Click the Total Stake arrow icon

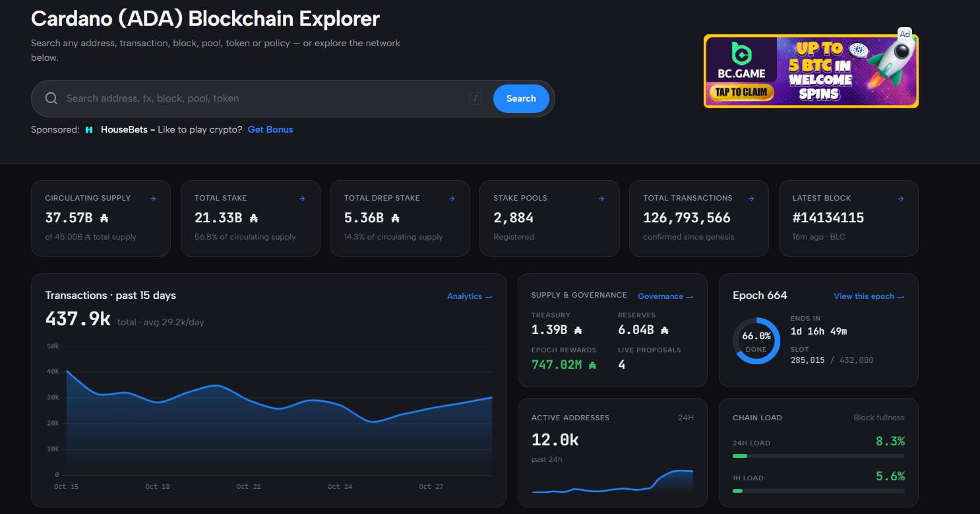(x=302, y=199)
